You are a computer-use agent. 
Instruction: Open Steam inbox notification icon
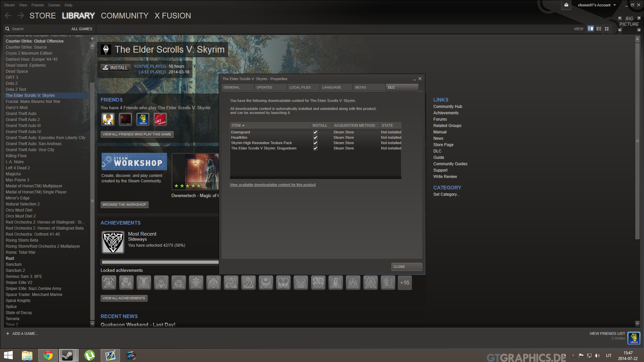coord(566,5)
